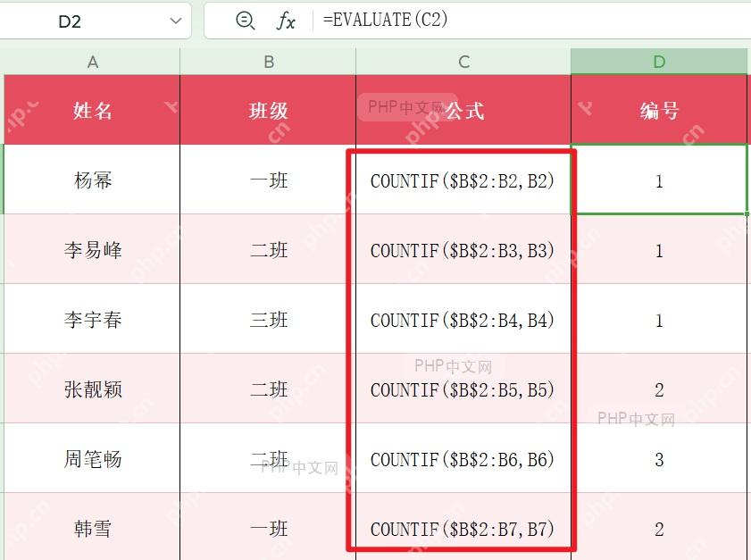Select 二班 cell in 李易峰 row
The width and height of the screenshot is (751, 560).
(x=268, y=249)
